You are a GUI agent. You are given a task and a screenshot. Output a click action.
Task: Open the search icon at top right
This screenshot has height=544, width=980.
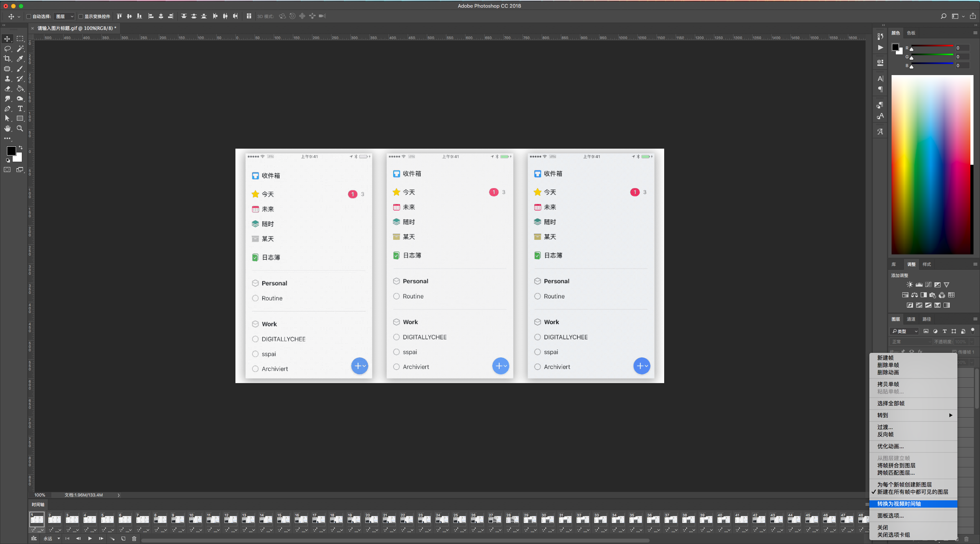pyautogui.click(x=943, y=16)
